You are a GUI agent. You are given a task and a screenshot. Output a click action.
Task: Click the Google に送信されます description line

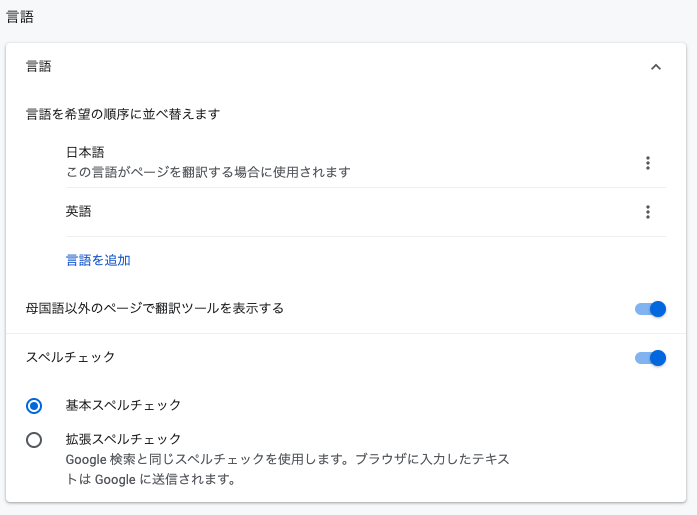tap(150, 479)
